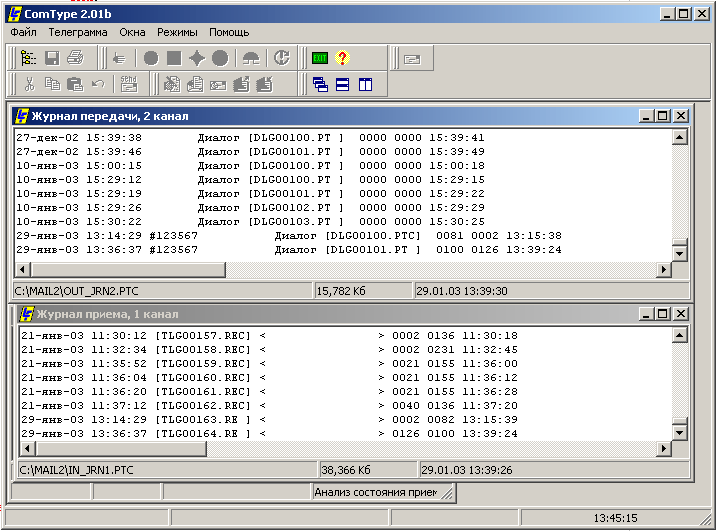The image size is (718, 531).
Task: Click the ComType system menu icon
Action: pos(15,14)
